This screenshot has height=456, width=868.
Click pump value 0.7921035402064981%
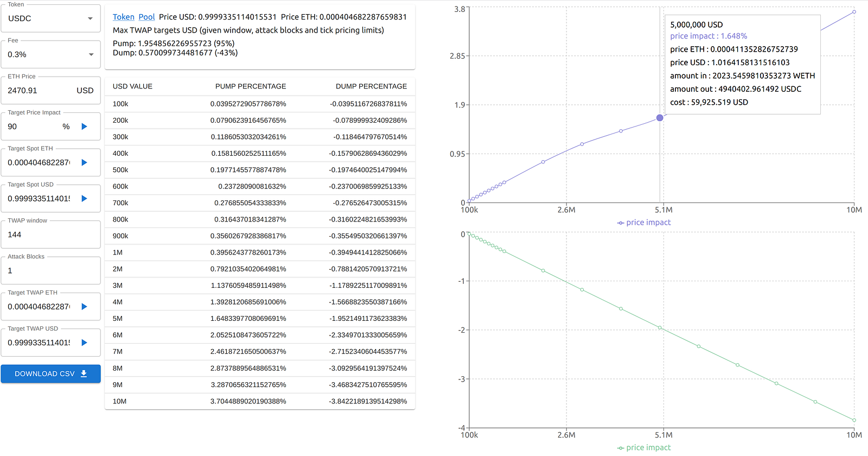point(248,269)
